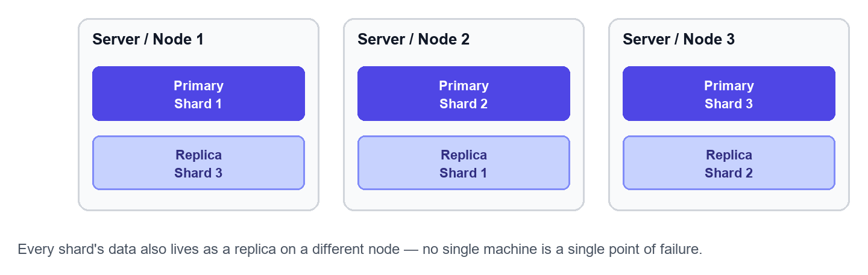Click the Server / Node 2 heading
Screen dimensions: 868x275
coord(414,40)
